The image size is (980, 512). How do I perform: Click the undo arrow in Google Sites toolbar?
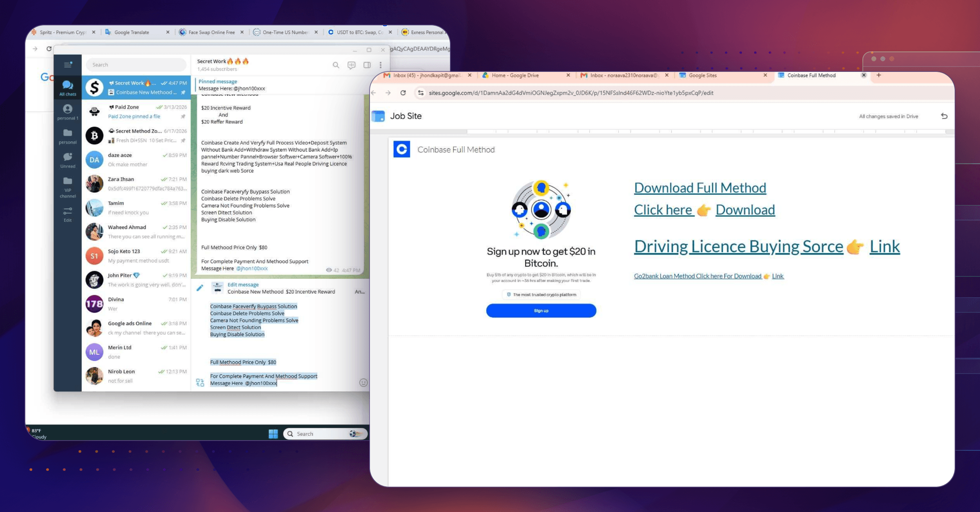click(944, 116)
